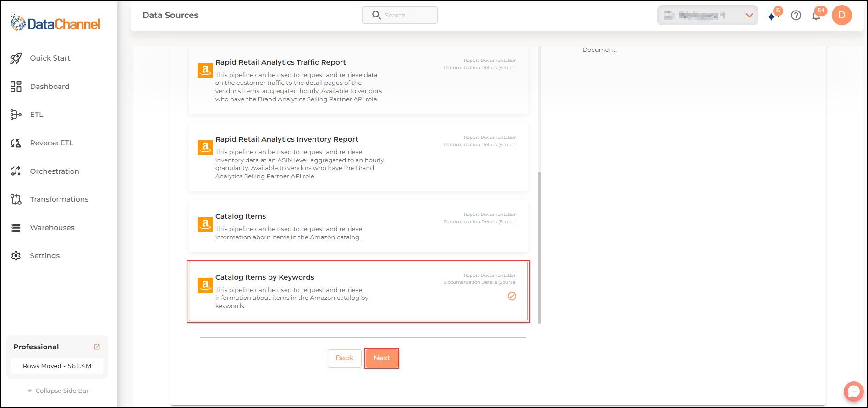868x408 pixels.
Task: Click the ETL pipeline icon
Action: point(16,115)
